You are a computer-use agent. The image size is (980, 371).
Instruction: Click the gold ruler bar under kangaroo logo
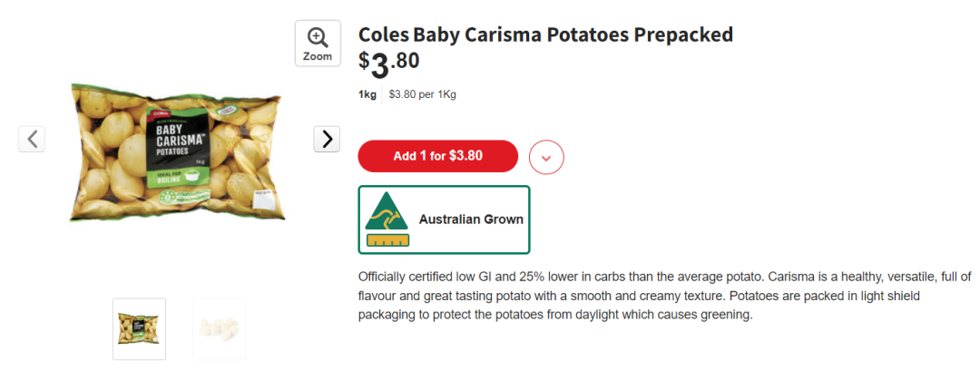[x=387, y=240]
